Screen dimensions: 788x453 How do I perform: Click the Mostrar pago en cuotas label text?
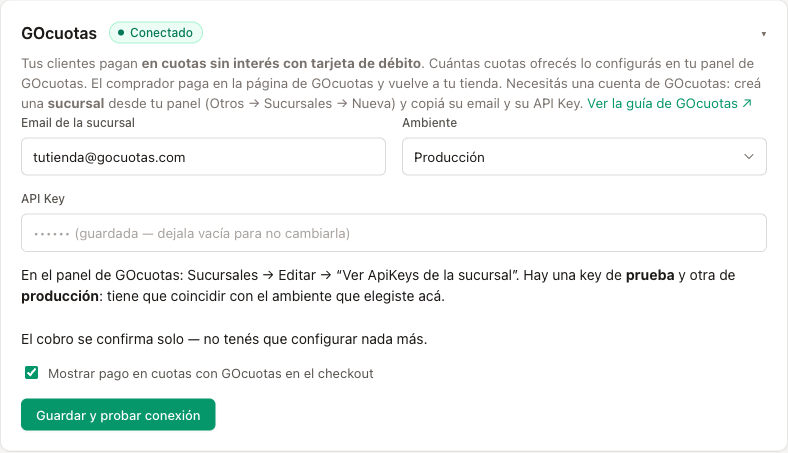point(211,374)
